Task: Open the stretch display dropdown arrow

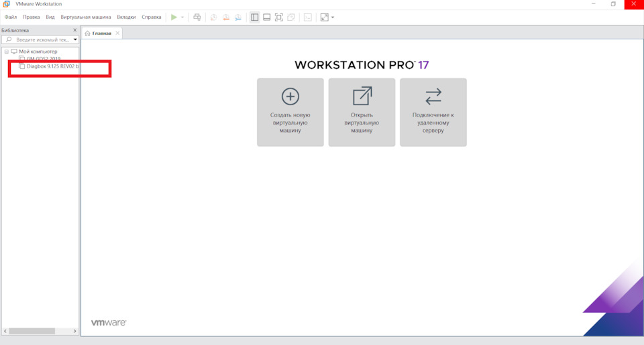Action: pyautogui.click(x=333, y=17)
